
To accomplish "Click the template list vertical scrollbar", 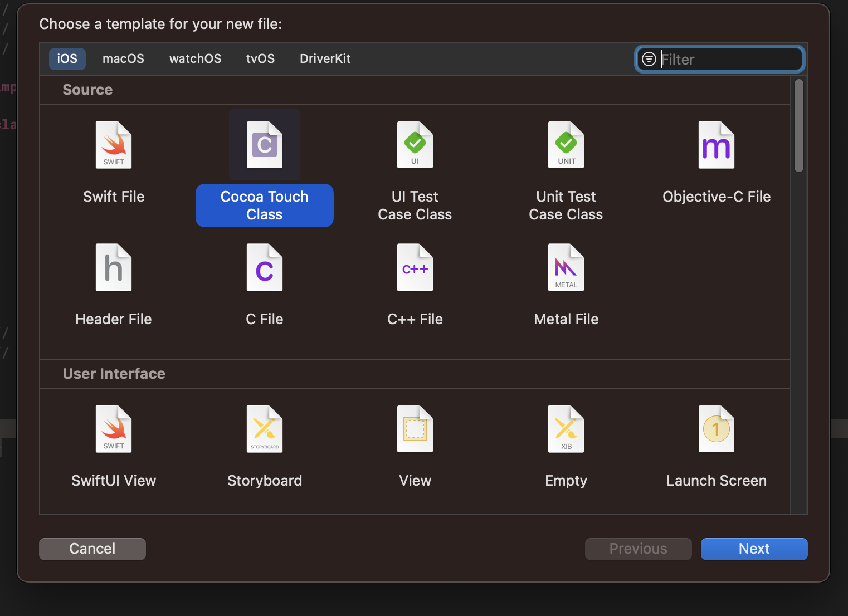I will click(799, 126).
